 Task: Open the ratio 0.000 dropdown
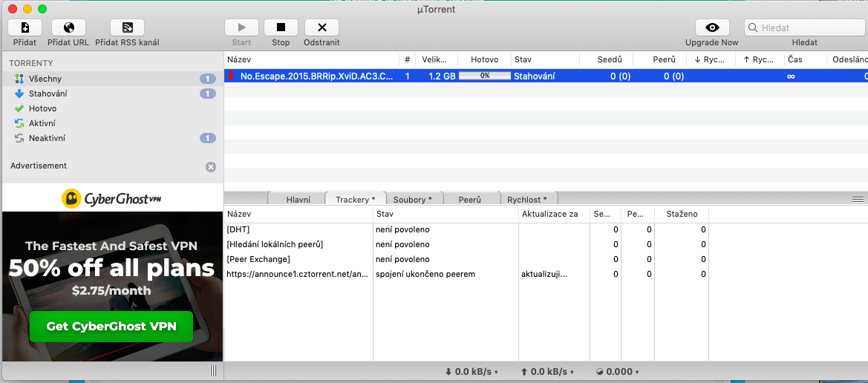pos(619,372)
